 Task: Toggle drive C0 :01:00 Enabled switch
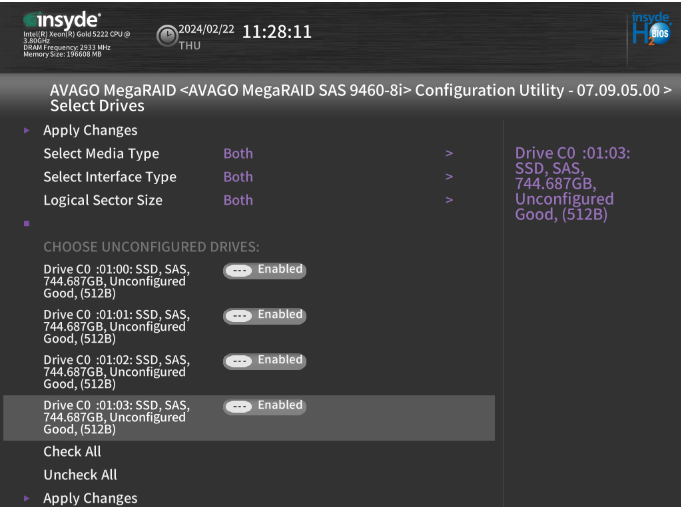264,270
